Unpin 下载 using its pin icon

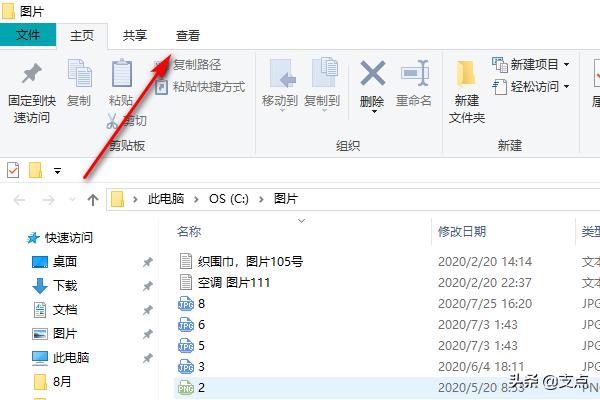pos(148,286)
